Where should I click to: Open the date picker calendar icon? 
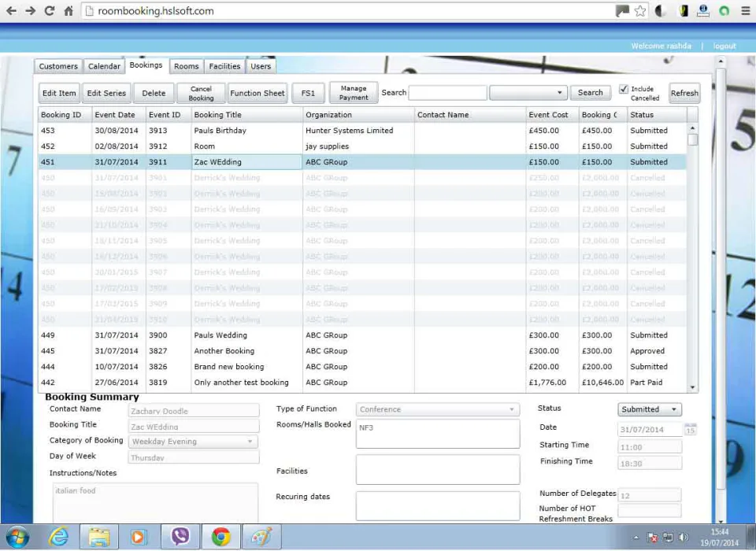[690, 430]
